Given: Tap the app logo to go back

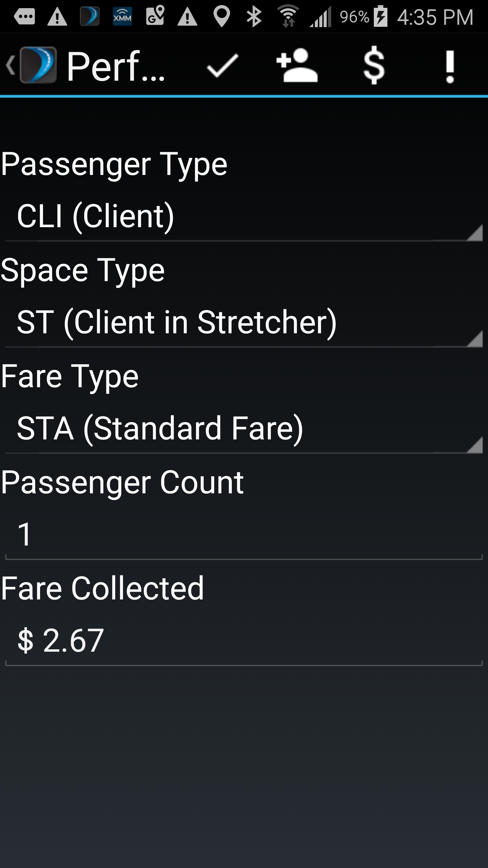Looking at the screenshot, I should (x=38, y=65).
